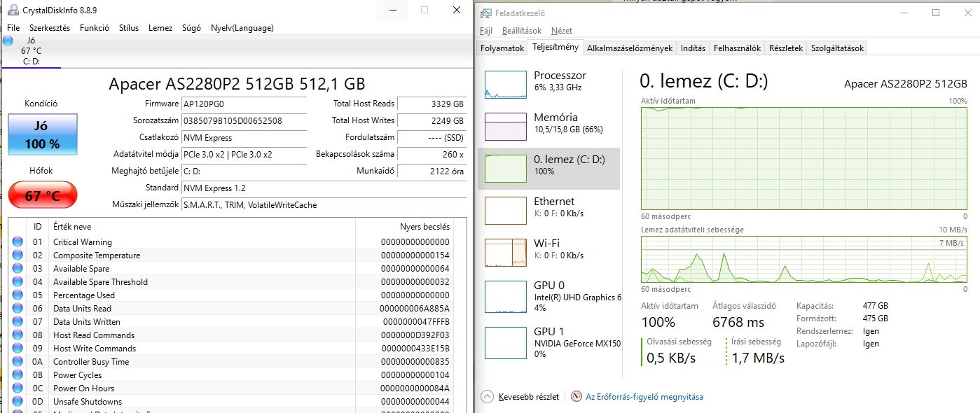
Task: Click the Feladatkezelő app icon in title bar
Action: (488, 13)
